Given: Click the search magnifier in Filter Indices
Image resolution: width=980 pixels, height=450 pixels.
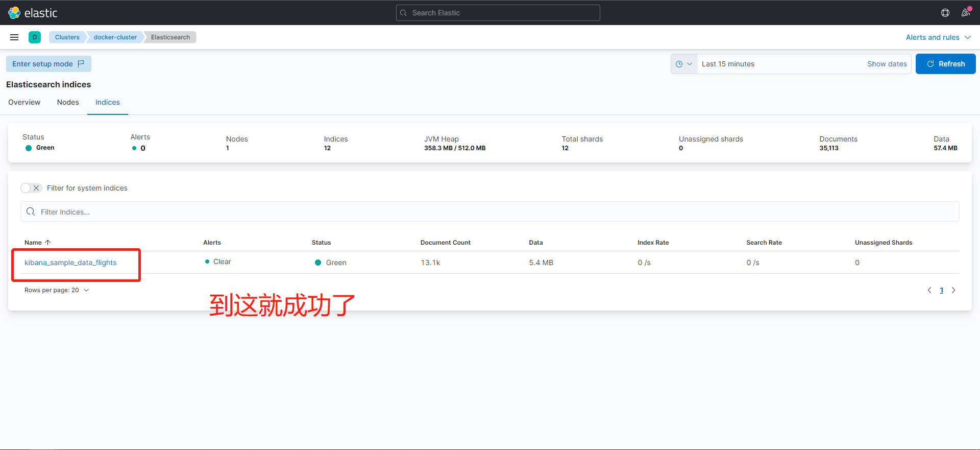Looking at the screenshot, I should click(31, 211).
